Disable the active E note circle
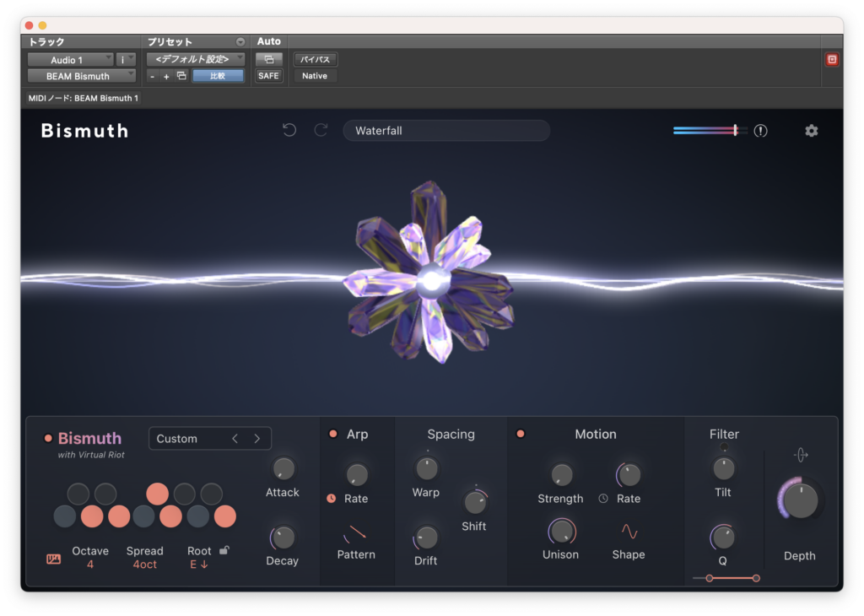The width and height of the screenshot is (864, 616). [119, 516]
